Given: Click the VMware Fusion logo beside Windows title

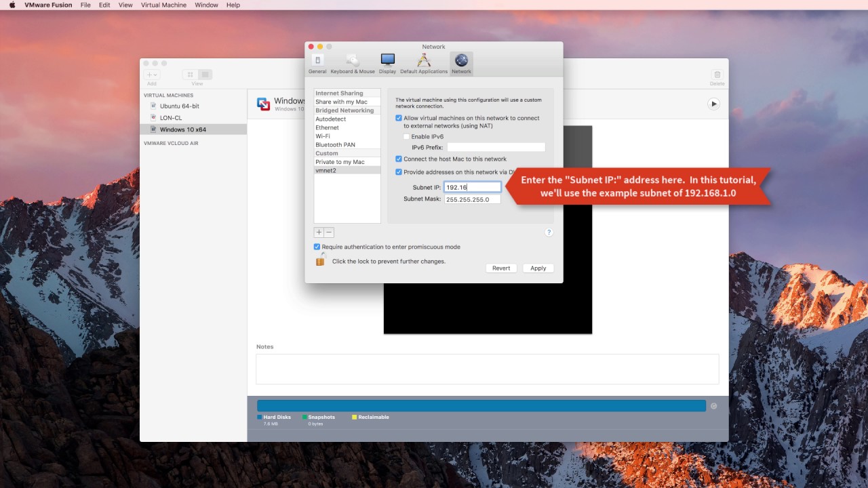Looking at the screenshot, I should (264, 104).
